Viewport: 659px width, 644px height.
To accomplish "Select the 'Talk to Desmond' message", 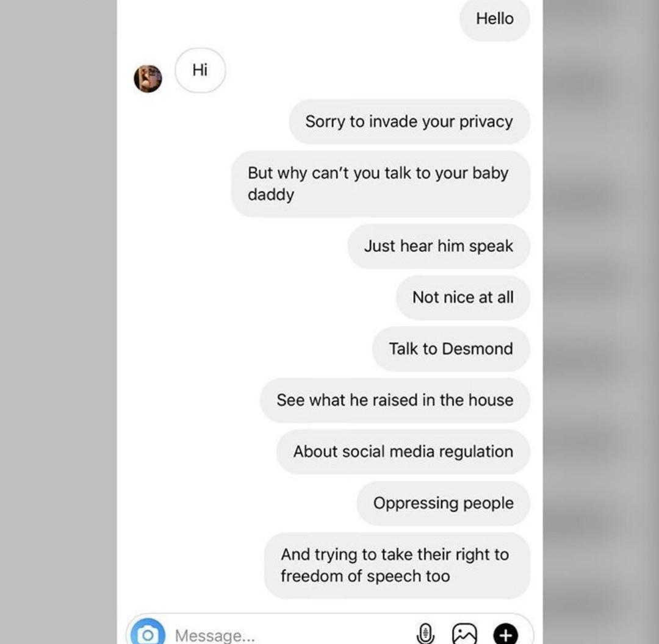I will (x=451, y=349).
